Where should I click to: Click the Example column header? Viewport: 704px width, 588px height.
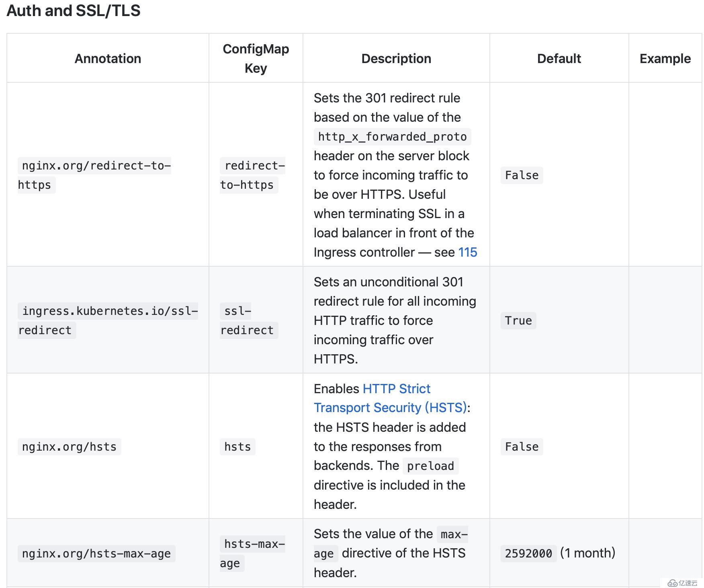click(x=665, y=59)
